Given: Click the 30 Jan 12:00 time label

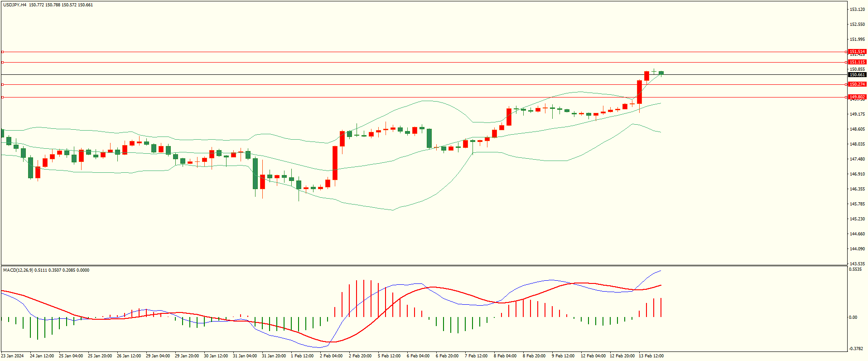Looking at the screenshot, I should point(216,356).
